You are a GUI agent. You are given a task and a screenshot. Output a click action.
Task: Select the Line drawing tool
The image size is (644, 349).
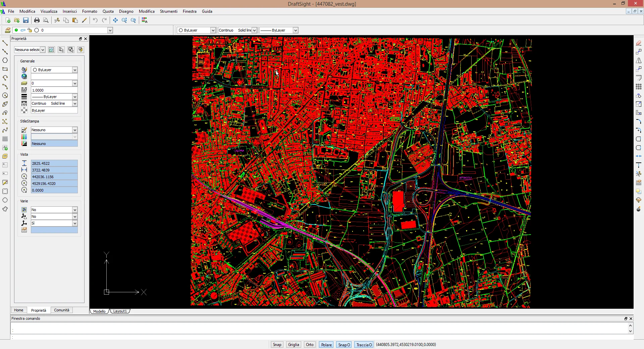click(5, 43)
